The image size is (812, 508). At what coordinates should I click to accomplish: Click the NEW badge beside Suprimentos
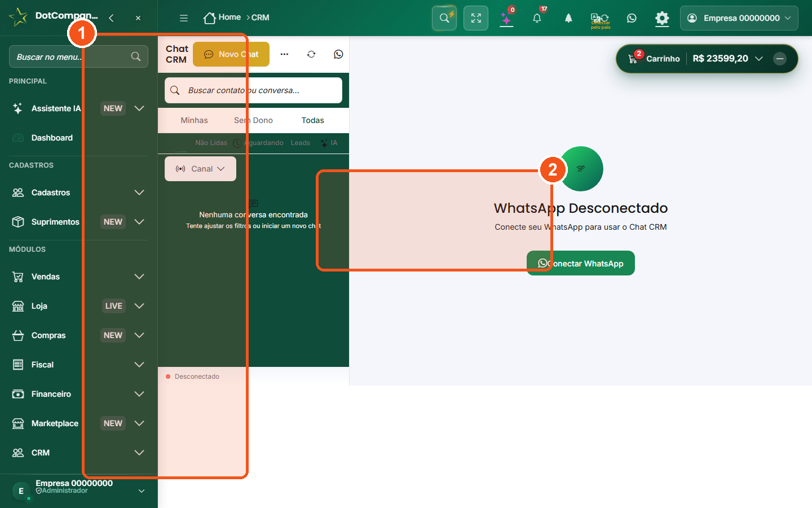pos(113,222)
